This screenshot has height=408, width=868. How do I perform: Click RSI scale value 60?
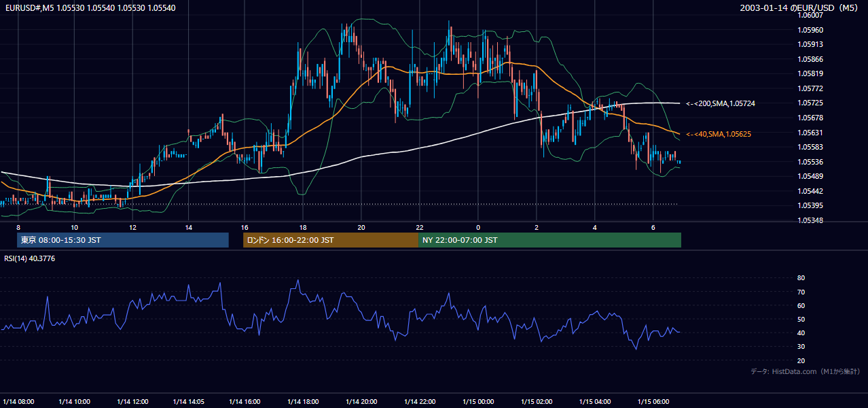pyautogui.click(x=801, y=305)
